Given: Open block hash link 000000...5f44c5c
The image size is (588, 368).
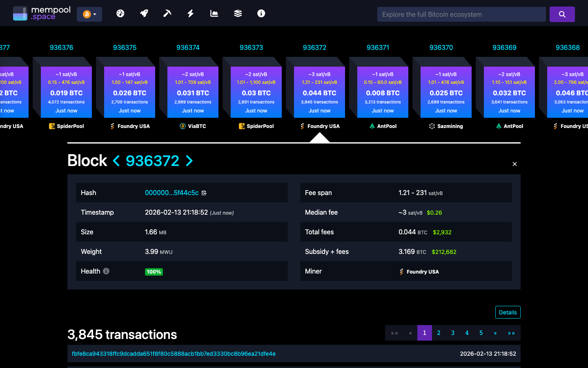Looking at the screenshot, I should click(x=171, y=193).
